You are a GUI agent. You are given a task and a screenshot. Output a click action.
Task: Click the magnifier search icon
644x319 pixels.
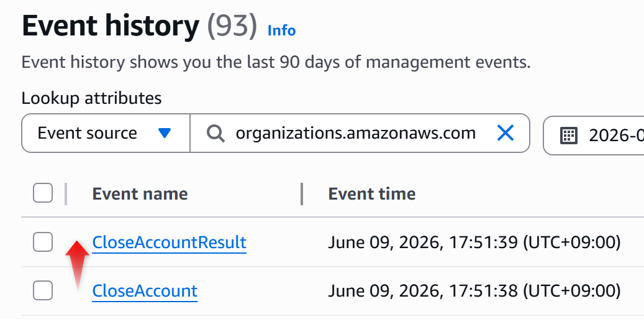coord(215,133)
